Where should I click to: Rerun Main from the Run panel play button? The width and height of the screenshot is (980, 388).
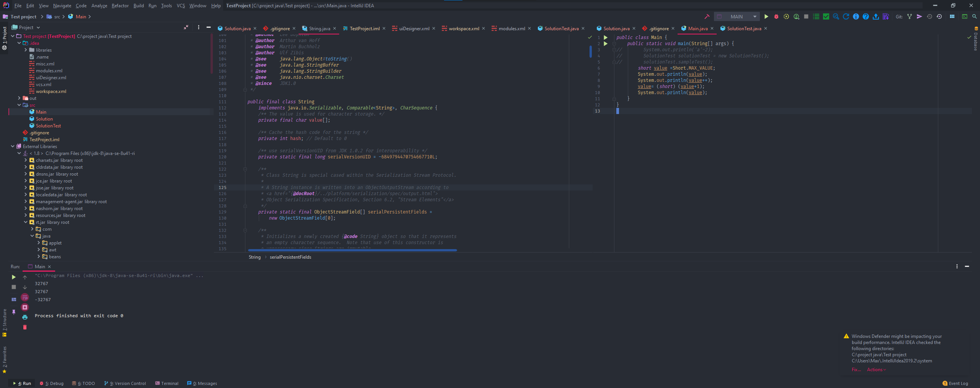coord(14,277)
